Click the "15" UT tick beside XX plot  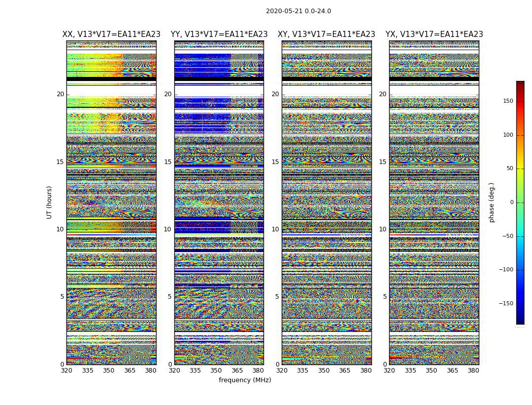(60, 162)
